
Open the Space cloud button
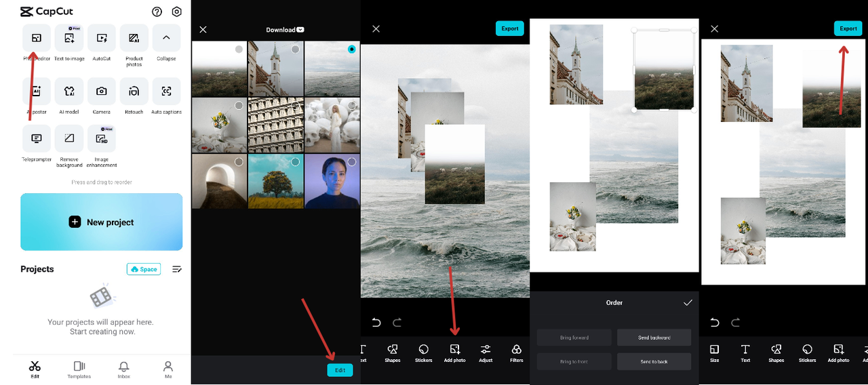tap(144, 269)
